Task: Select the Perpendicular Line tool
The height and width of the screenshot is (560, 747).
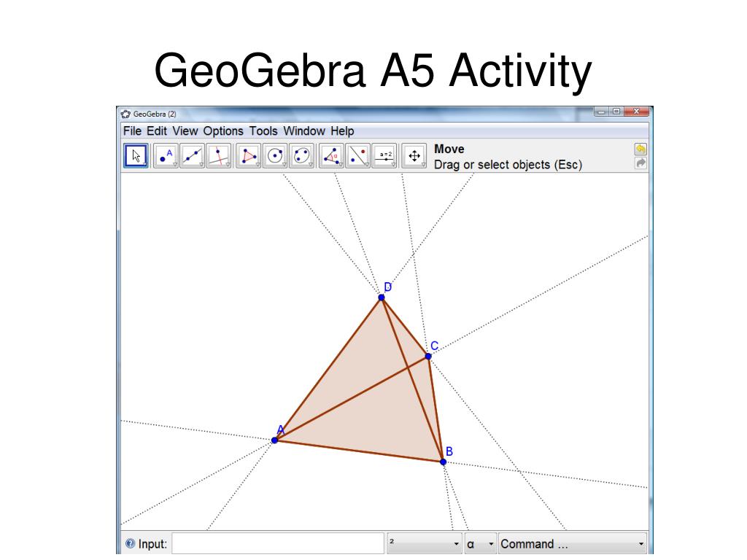Action: (219, 156)
